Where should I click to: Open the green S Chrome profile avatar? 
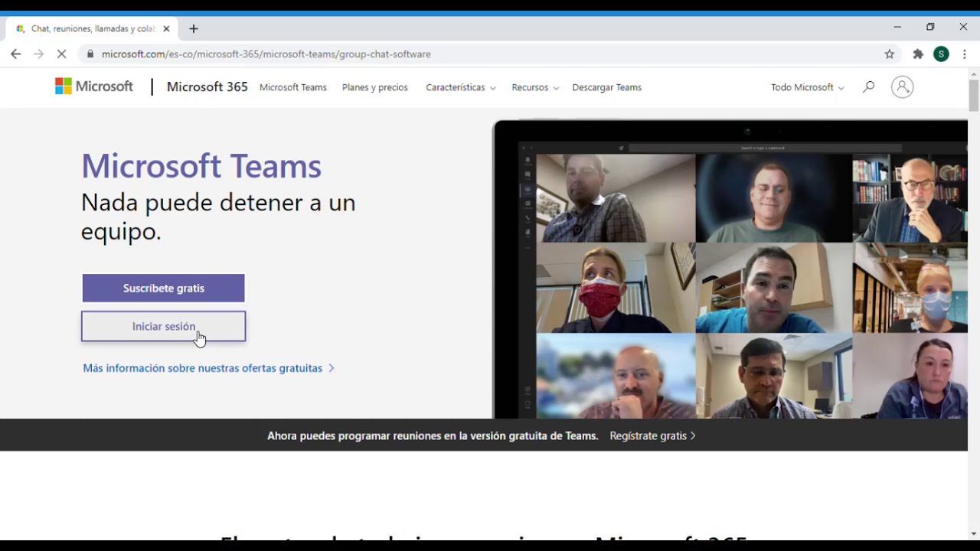(x=942, y=54)
